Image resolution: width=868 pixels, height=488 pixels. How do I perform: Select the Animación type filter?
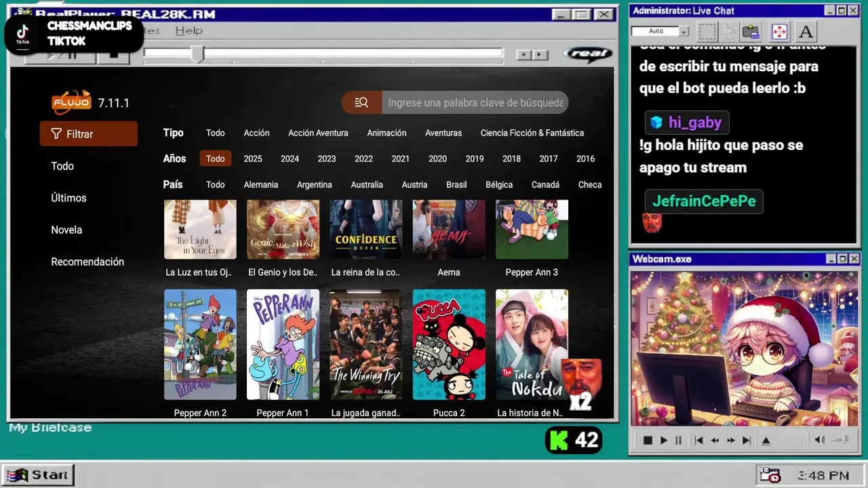(387, 133)
